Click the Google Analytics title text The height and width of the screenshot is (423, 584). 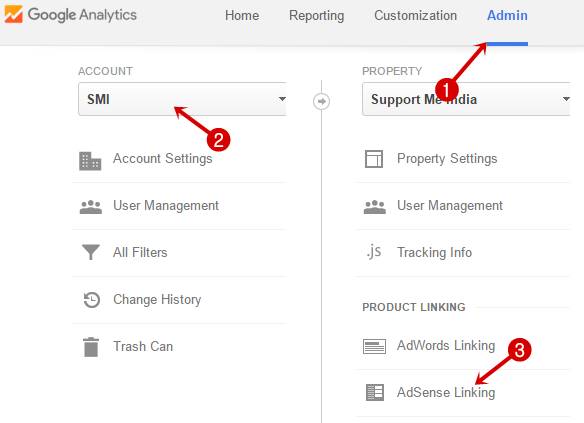coord(82,15)
